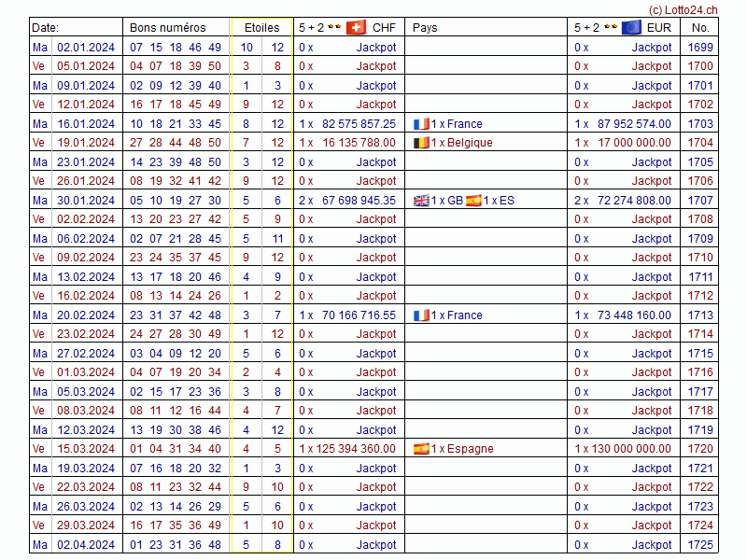This screenshot has height=560, width=747.
Task: Click the Bons numéros column header
Action: pyautogui.click(x=167, y=27)
